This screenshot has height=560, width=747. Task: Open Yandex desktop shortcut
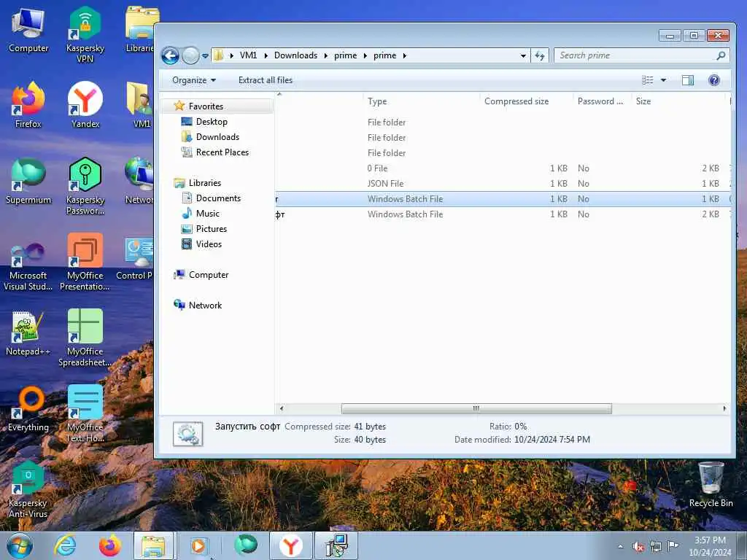coord(85,105)
